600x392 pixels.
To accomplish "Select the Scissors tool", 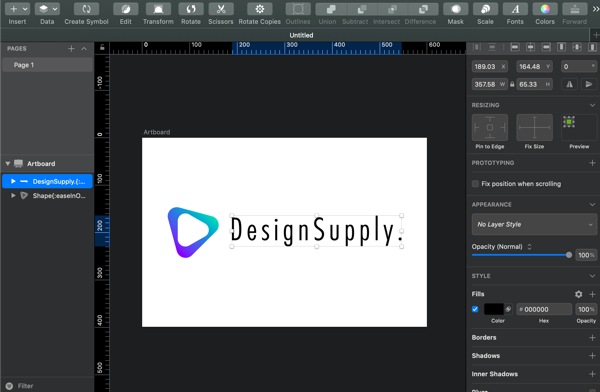I will 221,9.
